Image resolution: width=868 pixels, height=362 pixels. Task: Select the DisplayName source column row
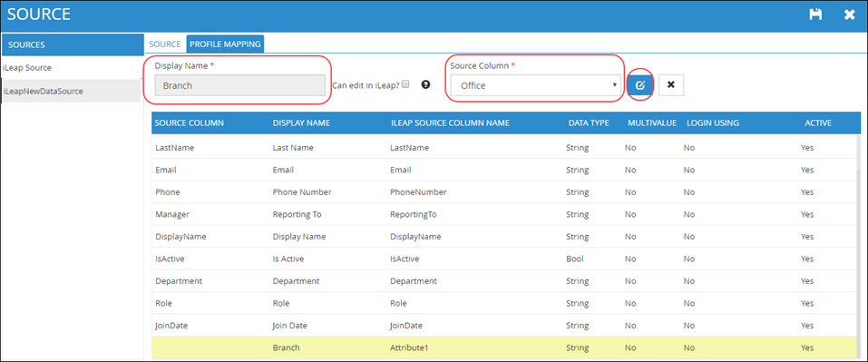tap(503, 237)
